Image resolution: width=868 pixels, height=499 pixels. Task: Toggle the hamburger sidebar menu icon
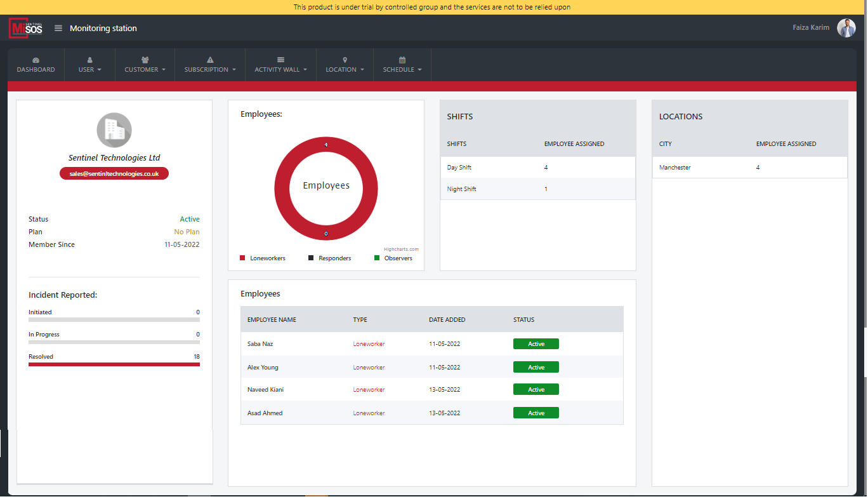58,28
